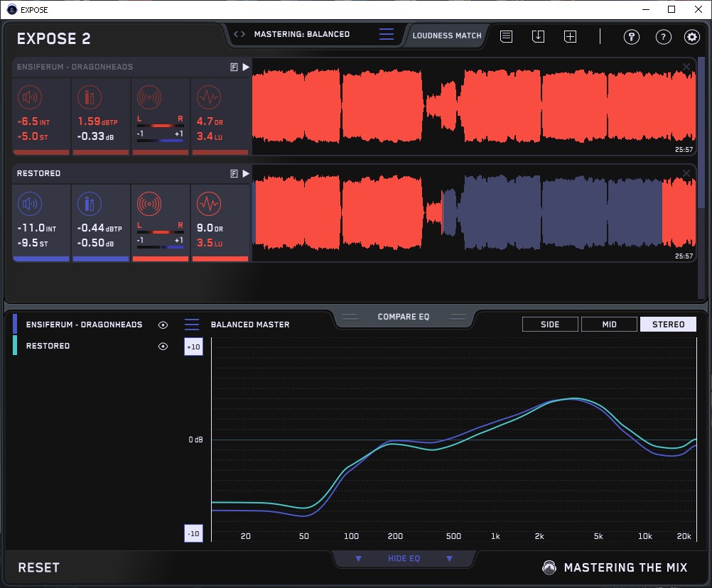712x588 pixels.
Task: Open the notes report icon
Action: 506,37
